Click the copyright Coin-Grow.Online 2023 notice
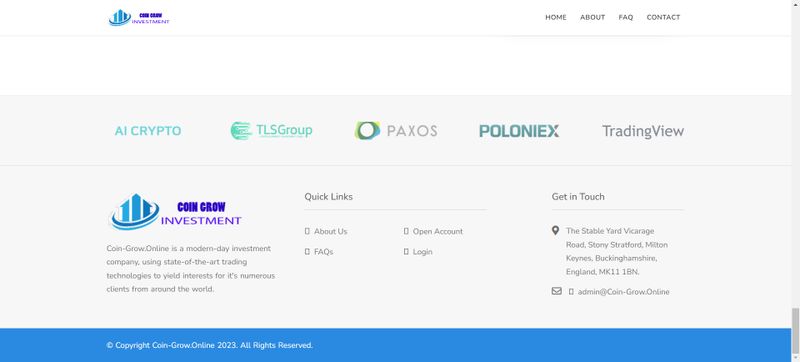This screenshot has height=362, width=800. [x=210, y=345]
